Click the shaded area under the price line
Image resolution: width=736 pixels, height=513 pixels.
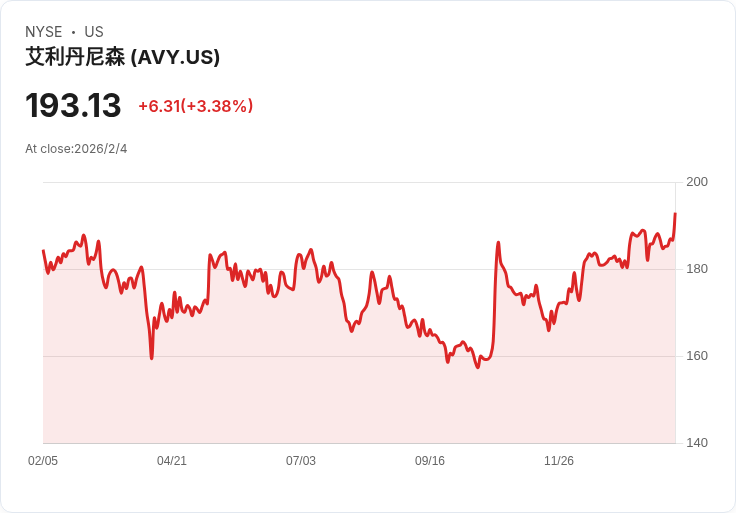pyautogui.click(x=359, y=399)
